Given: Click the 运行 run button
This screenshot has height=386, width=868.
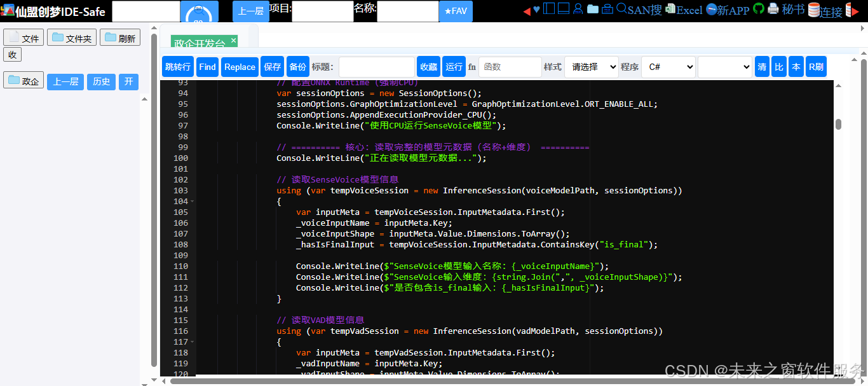Looking at the screenshot, I should [454, 67].
